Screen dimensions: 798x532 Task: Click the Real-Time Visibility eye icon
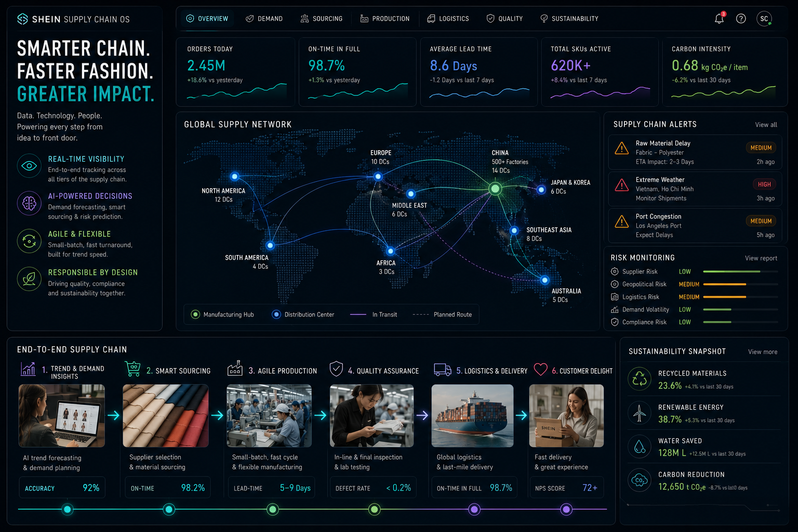[x=29, y=166]
